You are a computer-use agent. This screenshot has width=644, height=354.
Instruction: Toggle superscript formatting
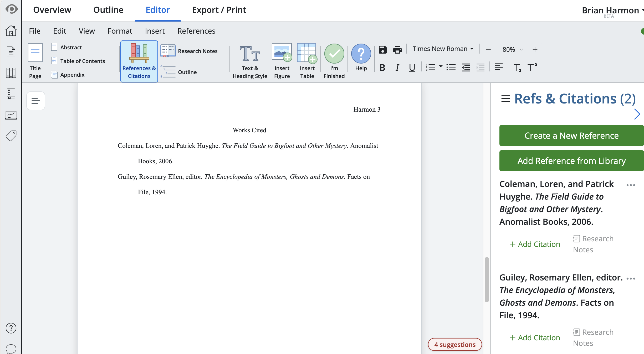click(532, 67)
